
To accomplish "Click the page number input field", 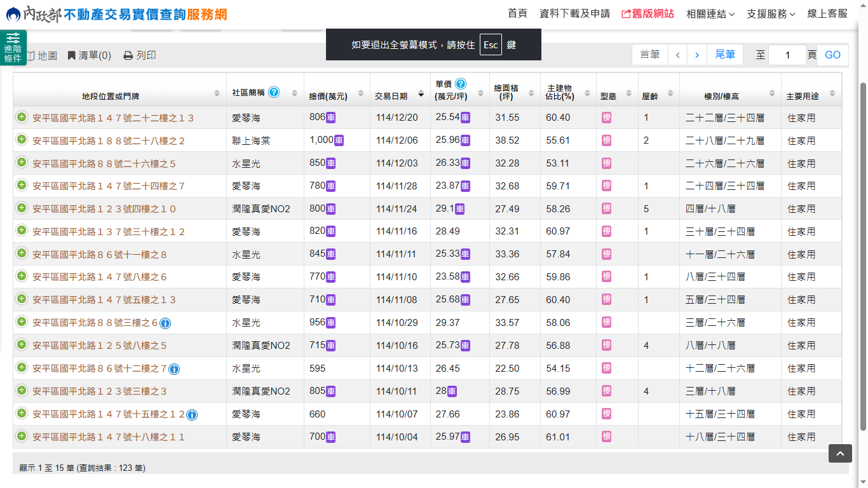I will [x=787, y=55].
